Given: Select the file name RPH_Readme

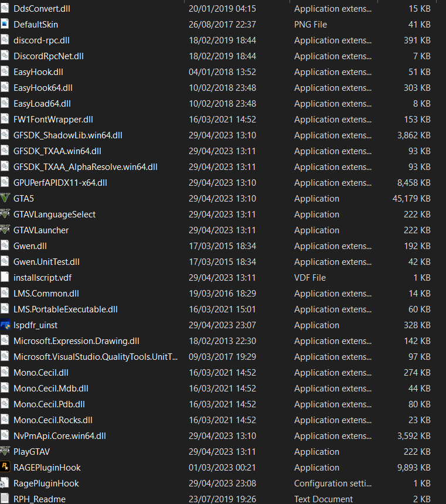Looking at the screenshot, I should click(39, 499).
